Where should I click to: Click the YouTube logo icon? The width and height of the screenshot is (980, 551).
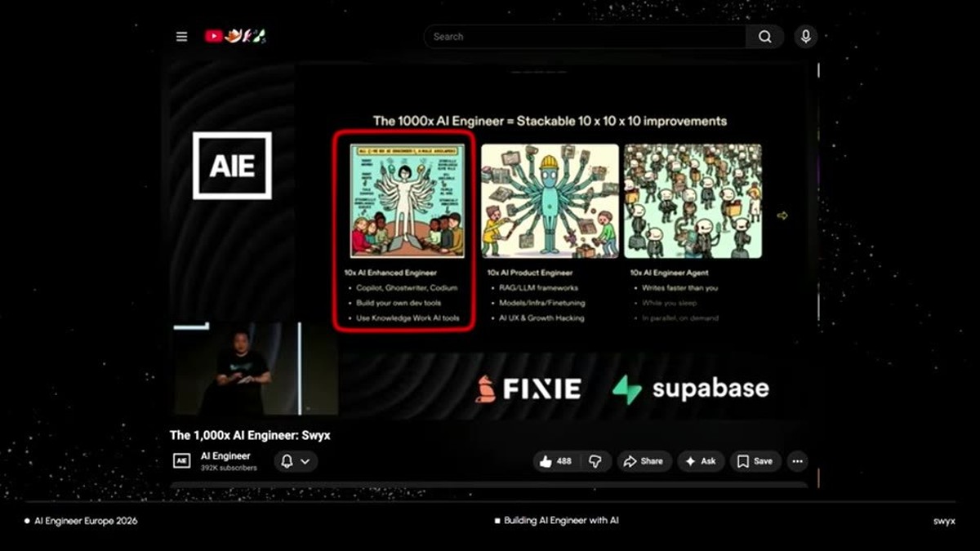214,36
